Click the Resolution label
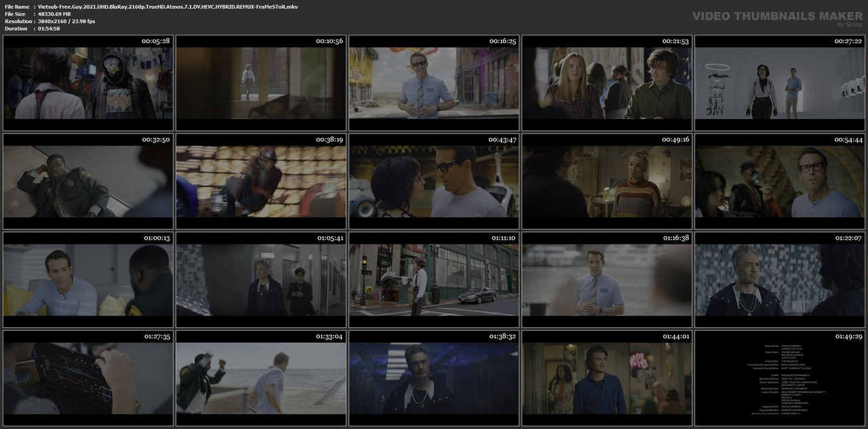 click(18, 22)
